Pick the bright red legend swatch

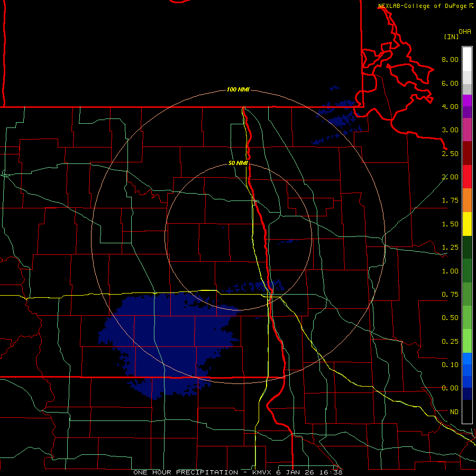pyautogui.click(x=467, y=177)
